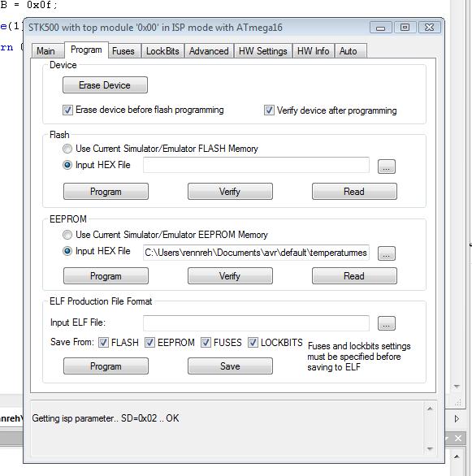Close the bottom panel in background window
The image size is (472, 476).
458,439
